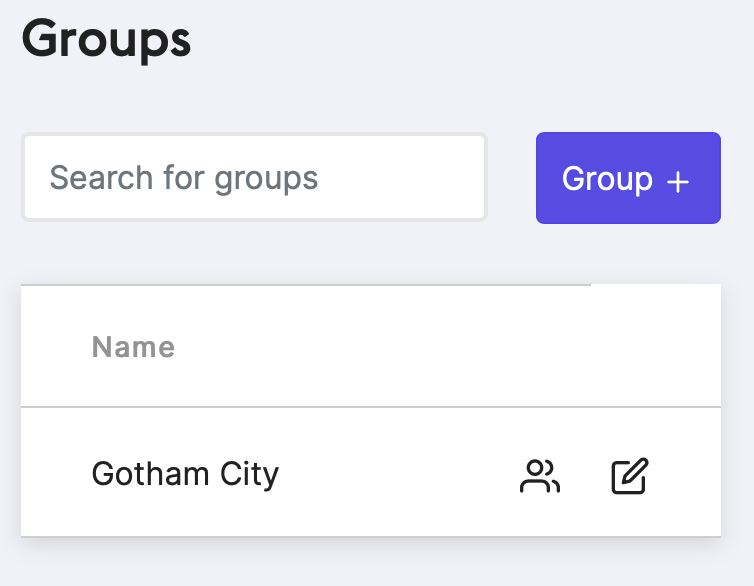Open the square-and-pencil edit action
754x586 pixels.
[629, 476]
